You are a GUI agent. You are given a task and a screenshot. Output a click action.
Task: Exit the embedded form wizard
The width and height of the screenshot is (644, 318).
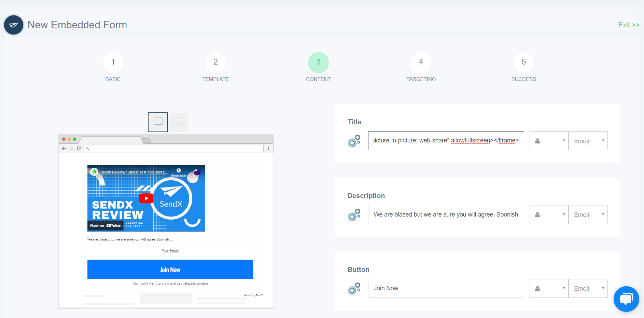(629, 25)
